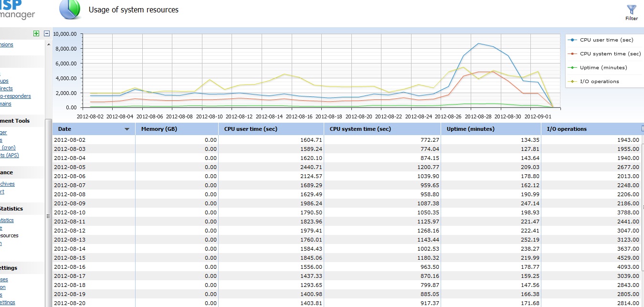Toggle CPU user time series in legend
Viewport: 644px width, 307px height.
click(606, 40)
